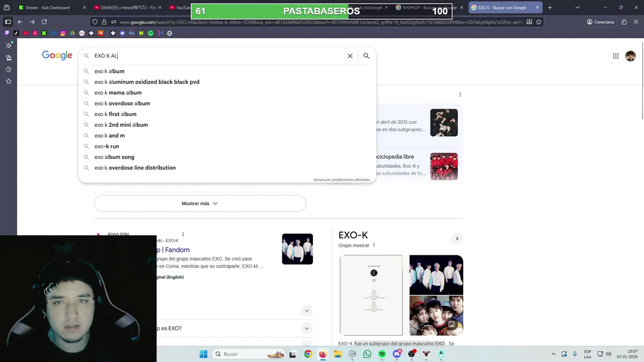Bookmark this page with the star
644x362 pixels.
tap(539, 22)
